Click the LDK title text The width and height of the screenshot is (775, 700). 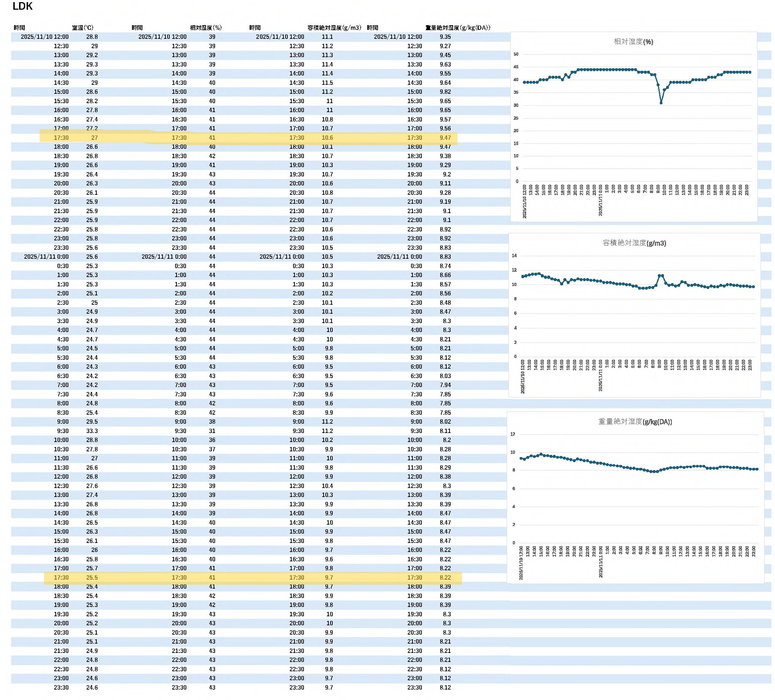[x=22, y=6]
